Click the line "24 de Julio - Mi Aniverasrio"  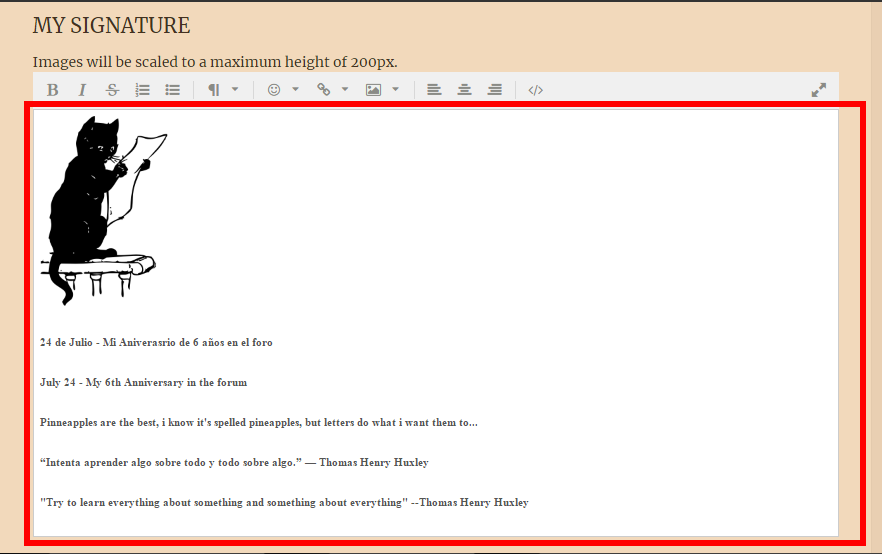[x=156, y=343]
